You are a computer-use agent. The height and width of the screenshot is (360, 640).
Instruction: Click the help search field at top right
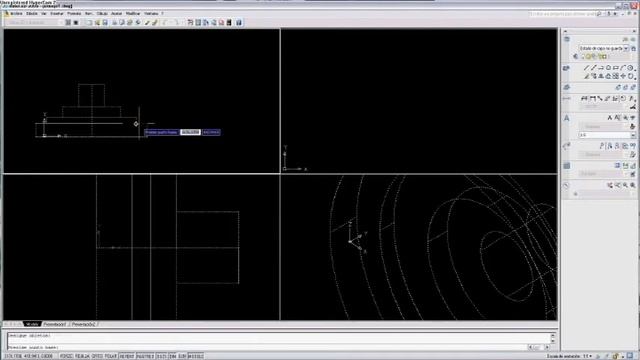562,14
